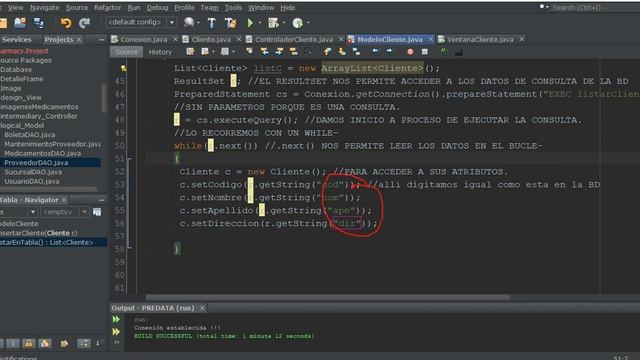The width and height of the screenshot is (640, 360).
Task: Start macro recording with red circle icon
Action: tap(410, 51)
